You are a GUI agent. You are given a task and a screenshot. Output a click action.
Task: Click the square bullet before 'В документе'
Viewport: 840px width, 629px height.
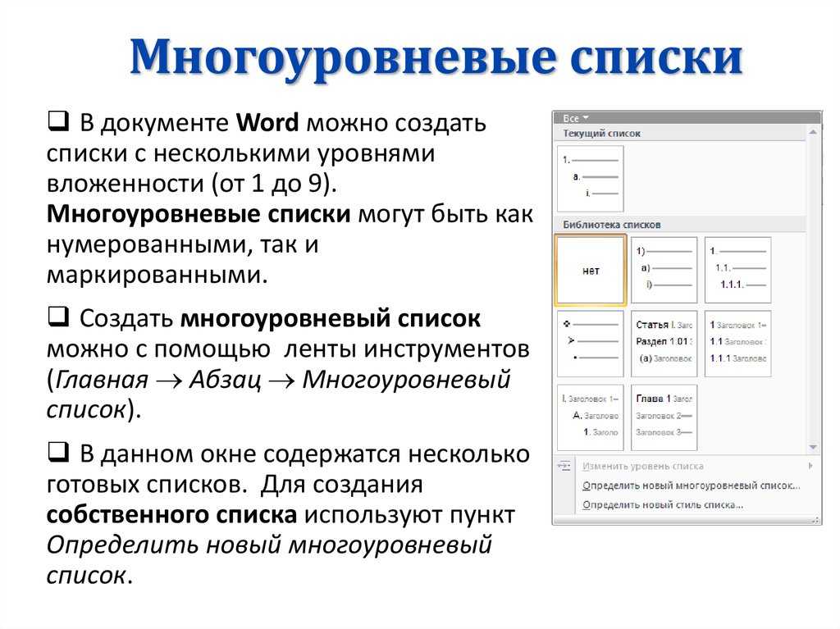tap(58, 121)
